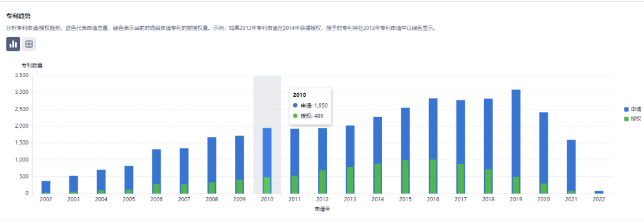Select the green granted bar for 2012
This screenshot has height=224, width=644.
(x=323, y=182)
